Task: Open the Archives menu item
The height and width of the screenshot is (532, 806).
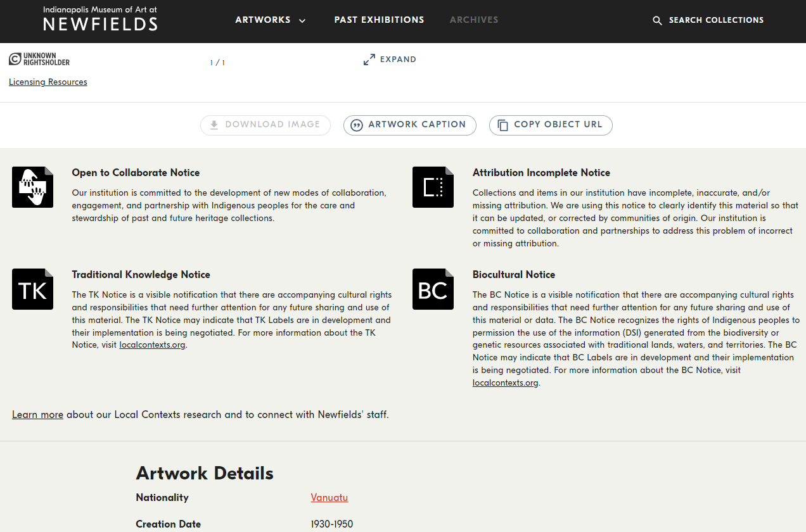Action: [x=474, y=20]
